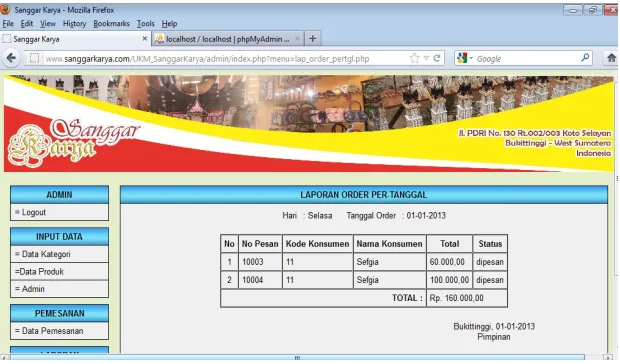Click order number 10004 cell
The height and width of the screenshot is (364, 620).
pyautogui.click(x=260, y=280)
